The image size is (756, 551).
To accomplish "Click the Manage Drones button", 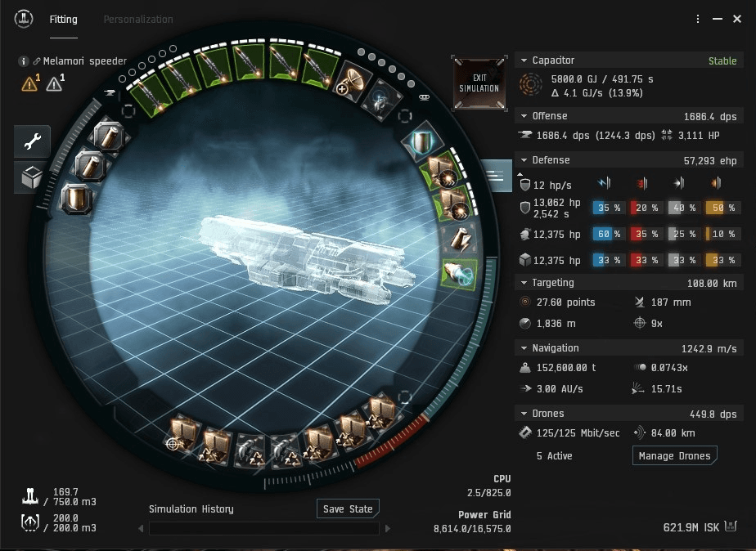I will [674, 455].
